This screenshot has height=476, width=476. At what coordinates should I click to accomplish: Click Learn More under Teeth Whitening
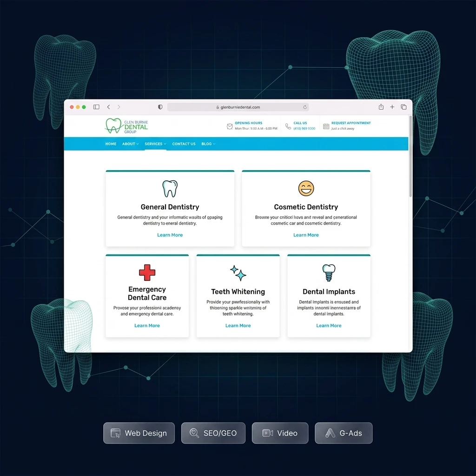click(x=238, y=325)
